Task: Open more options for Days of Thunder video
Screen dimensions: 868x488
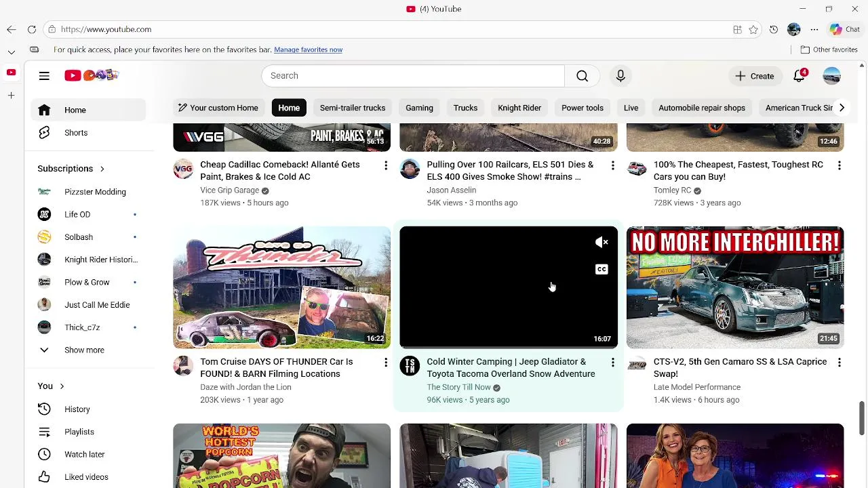Action: [386, 363]
